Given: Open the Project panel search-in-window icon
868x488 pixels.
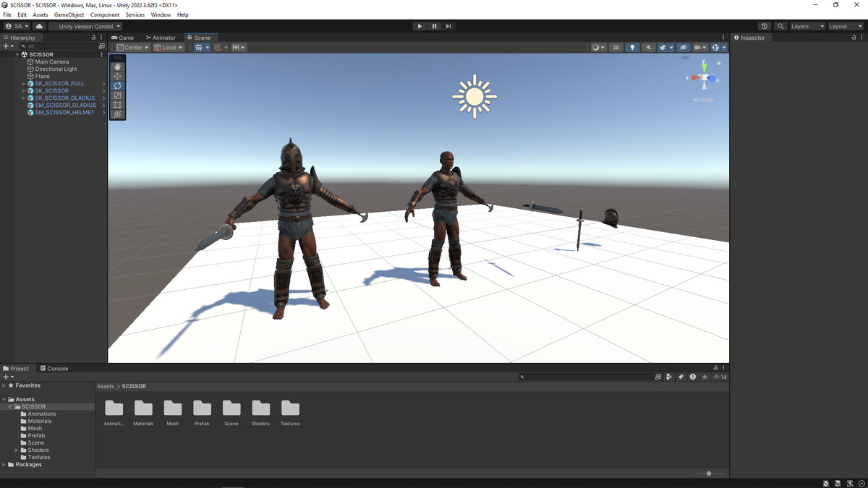Looking at the screenshot, I should point(658,377).
